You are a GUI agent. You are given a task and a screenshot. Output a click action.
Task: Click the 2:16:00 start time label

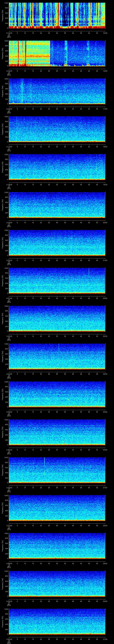(9, 109)
